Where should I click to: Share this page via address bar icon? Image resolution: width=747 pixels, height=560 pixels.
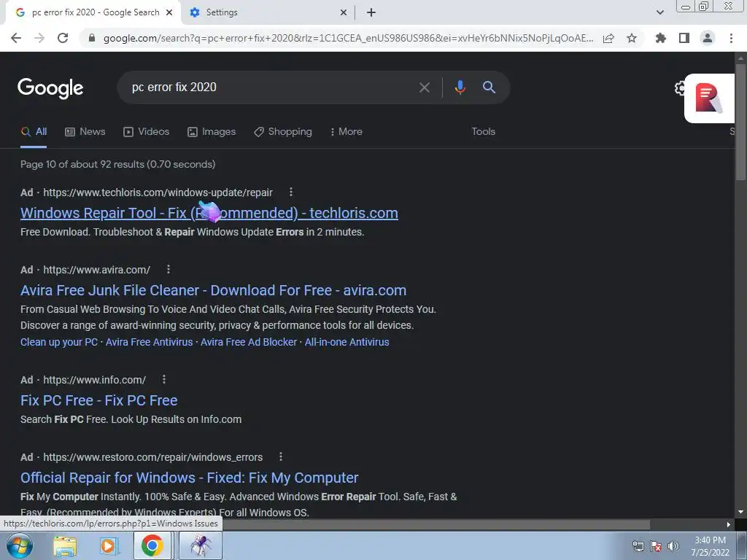pos(608,38)
